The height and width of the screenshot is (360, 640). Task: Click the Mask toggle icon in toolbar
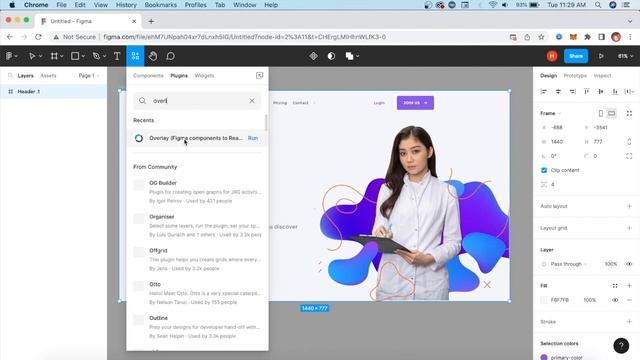[331, 56]
